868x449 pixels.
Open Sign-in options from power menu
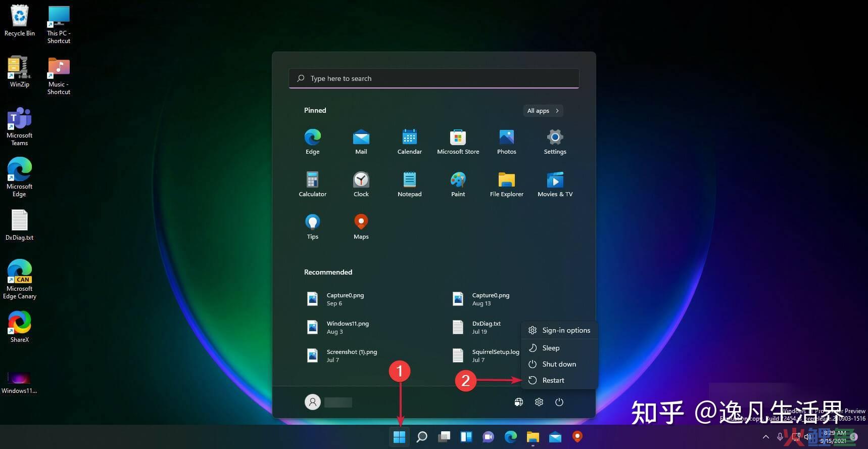coord(559,330)
